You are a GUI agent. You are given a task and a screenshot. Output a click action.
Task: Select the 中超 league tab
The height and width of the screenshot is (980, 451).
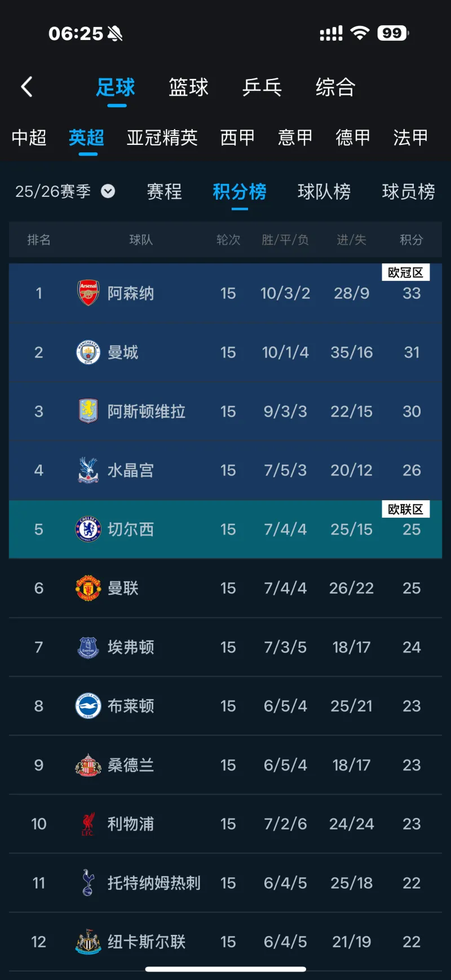coord(29,138)
